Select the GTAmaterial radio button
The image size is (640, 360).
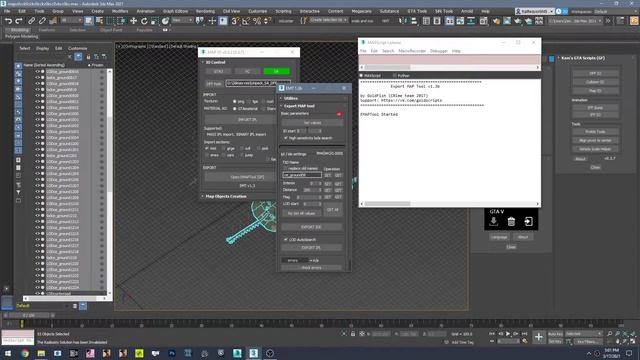pos(235,109)
